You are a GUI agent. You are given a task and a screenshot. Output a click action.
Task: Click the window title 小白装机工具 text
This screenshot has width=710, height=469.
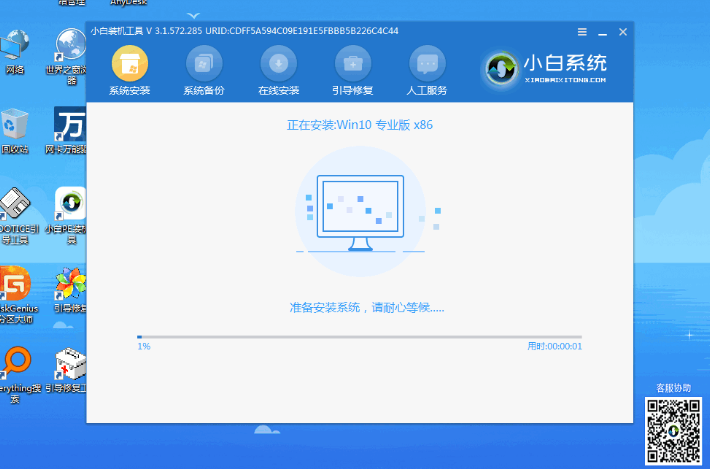(x=117, y=31)
